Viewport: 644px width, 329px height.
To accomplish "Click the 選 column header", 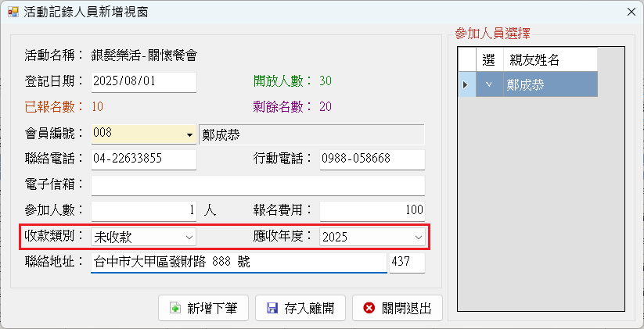I will [x=489, y=60].
